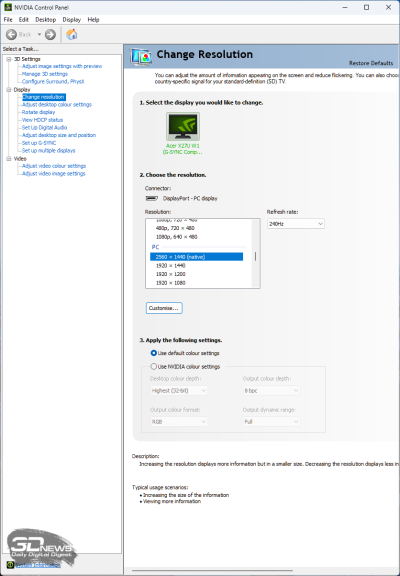Click the NVIDIA Control Panel title bar logo
Screen dimensions: 400x576
[x=8, y=7]
